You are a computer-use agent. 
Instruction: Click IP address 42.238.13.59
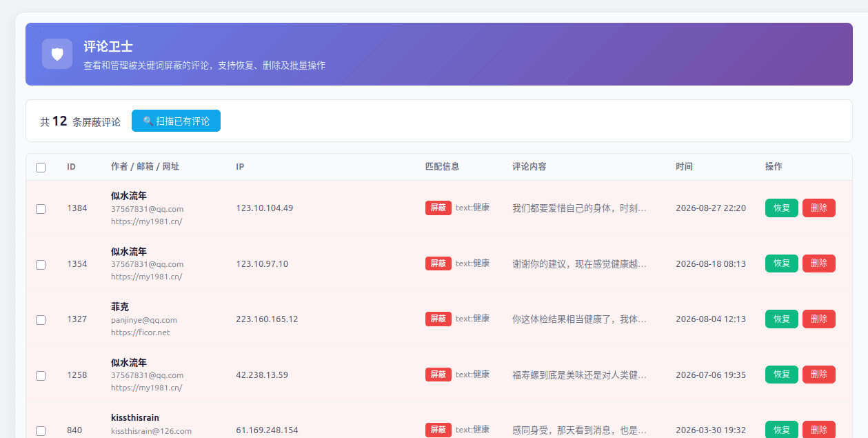[x=262, y=375]
